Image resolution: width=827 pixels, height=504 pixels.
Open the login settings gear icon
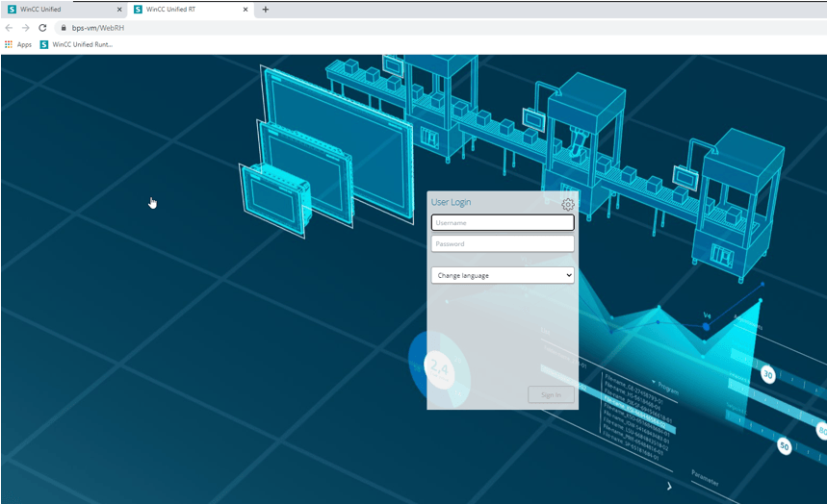click(567, 205)
